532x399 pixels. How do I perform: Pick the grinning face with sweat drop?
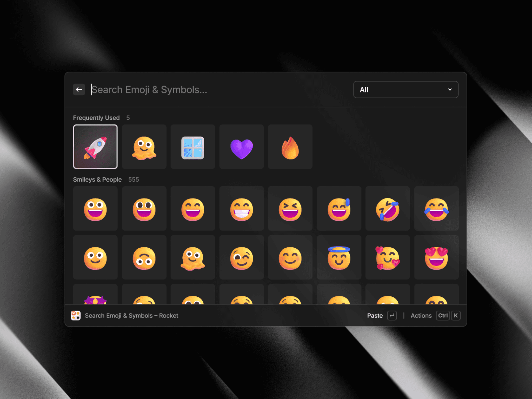pos(339,208)
